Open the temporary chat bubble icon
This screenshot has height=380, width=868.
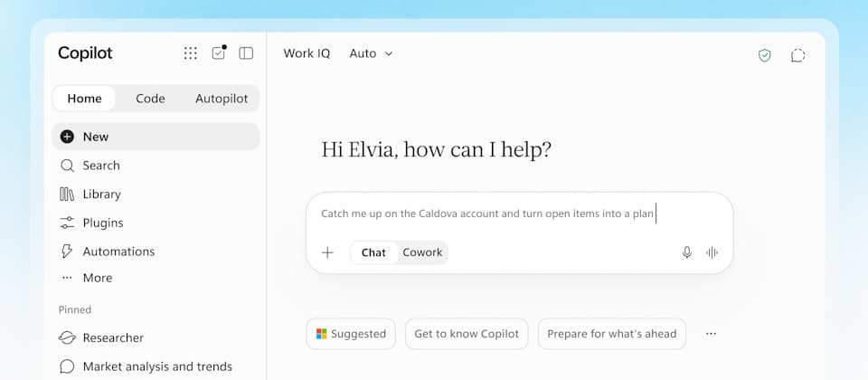pos(797,55)
